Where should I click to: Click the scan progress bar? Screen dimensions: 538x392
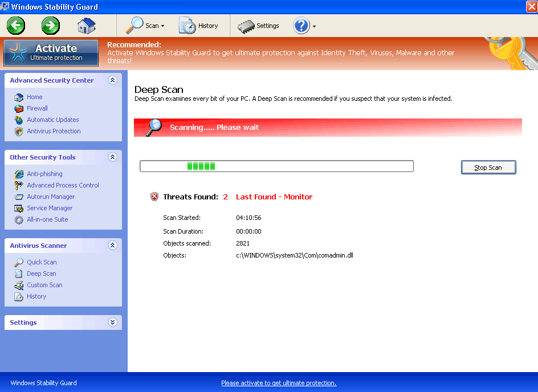[276, 166]
